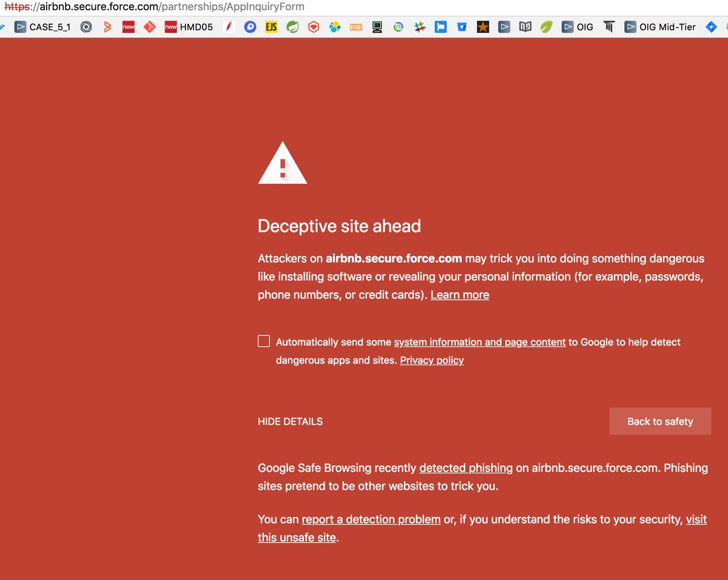The height and width of the screenshot is (580, 728).
Task: Open the unlabeled play-arrow bookmark after star
Action: [x=504, y=27]
